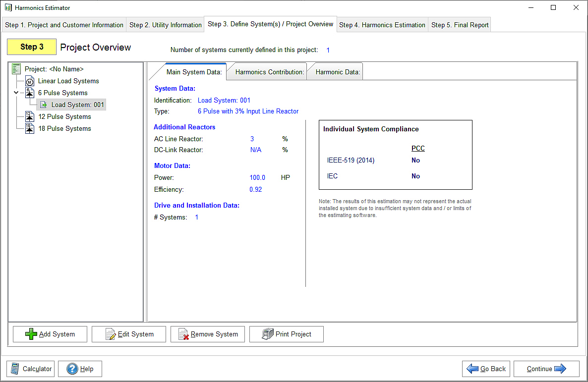Open the Calculator tool
Image resolution: width=588 pixels, height=382 pixels.
[x=31, y=369]
